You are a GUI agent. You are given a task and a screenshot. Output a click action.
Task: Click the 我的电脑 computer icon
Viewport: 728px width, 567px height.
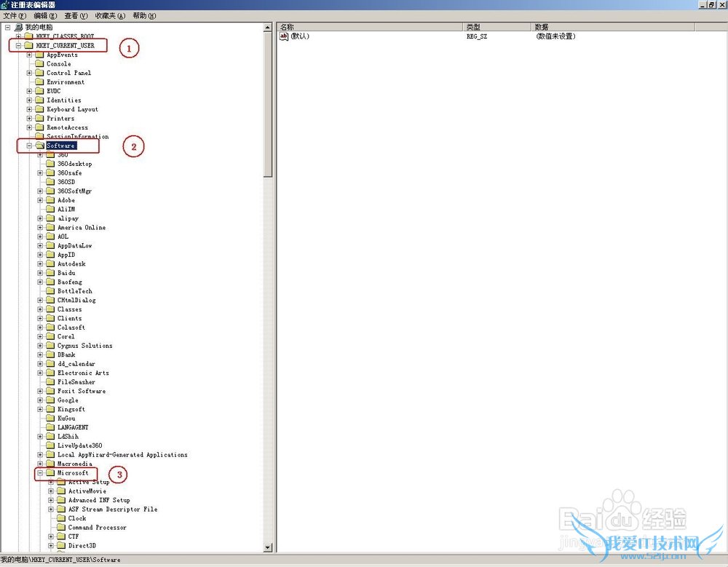19,28
